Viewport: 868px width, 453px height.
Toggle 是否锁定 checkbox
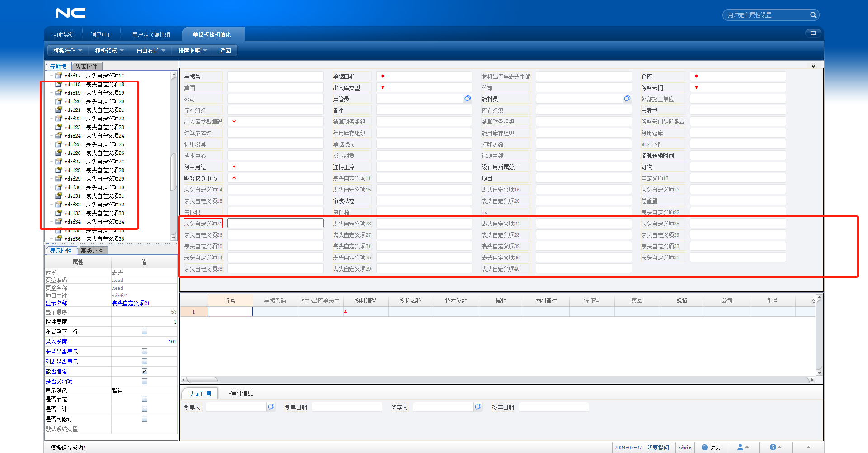pyautogui.click(x=144, y=399)
